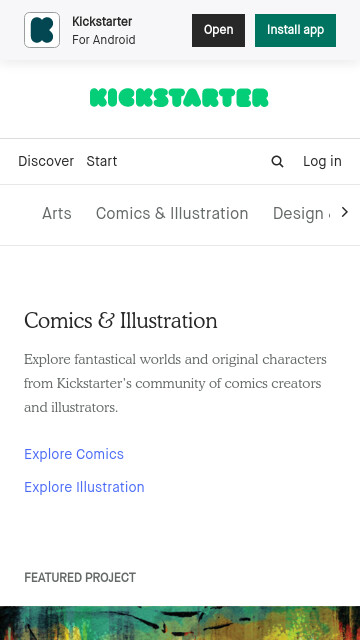360x640 pixels.
Task: Click the For Android banner subtitle
Action: (104, 40)
